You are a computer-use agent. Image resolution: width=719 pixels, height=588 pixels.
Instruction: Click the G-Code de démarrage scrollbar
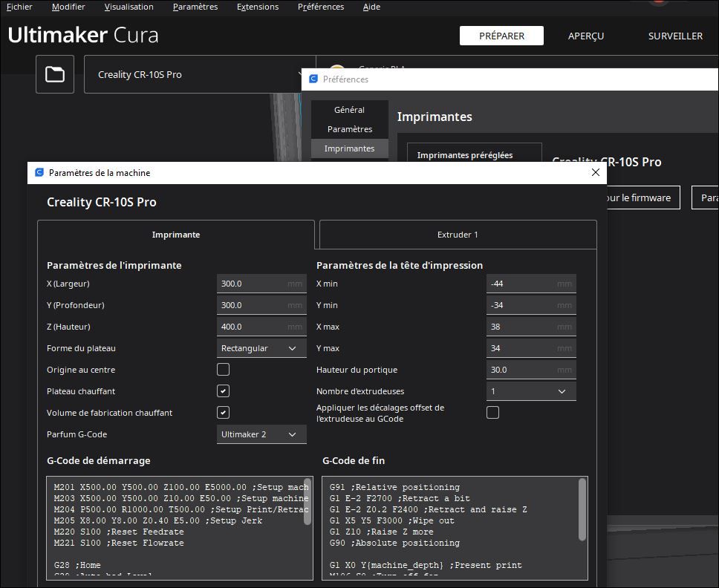[x=308, y=502]
